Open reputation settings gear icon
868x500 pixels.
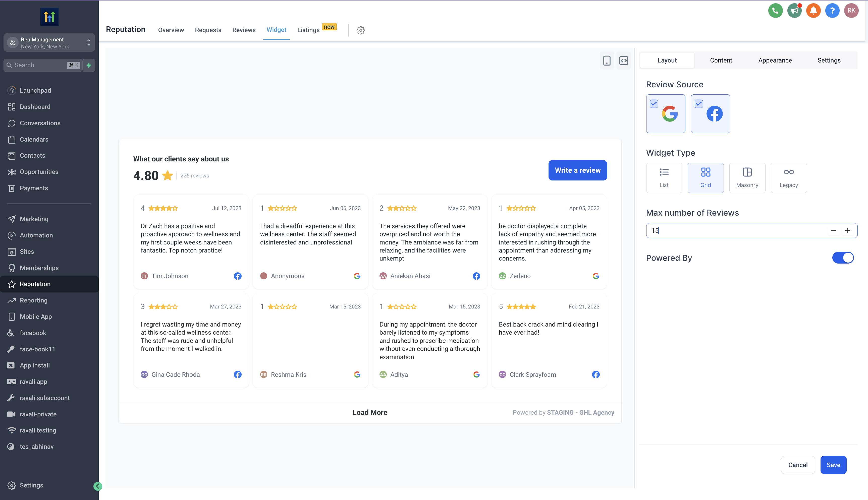pyautogui.click(x=360, y=30)
